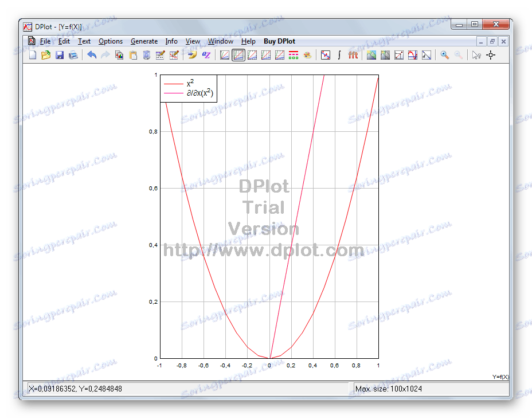Paste using the clipboard icon
The height and width of the screenshot is (419, 532).
133,55
